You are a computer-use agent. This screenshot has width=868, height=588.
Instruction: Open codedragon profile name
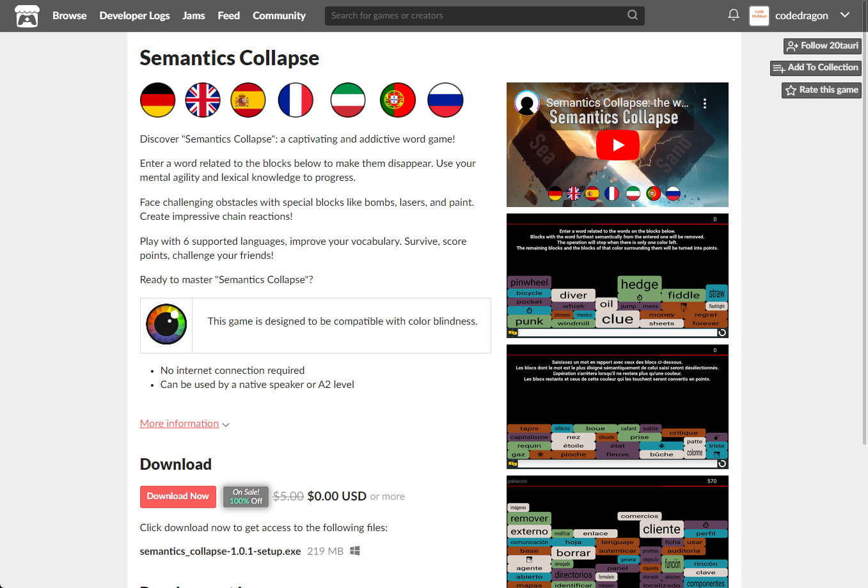[801, 16]
